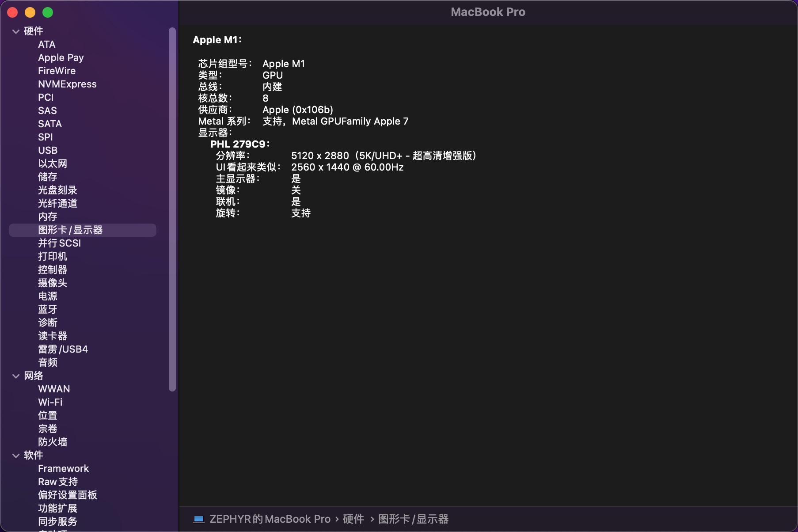Click 图形卡/显示器 in the bottom path bar

pos(414,519)
